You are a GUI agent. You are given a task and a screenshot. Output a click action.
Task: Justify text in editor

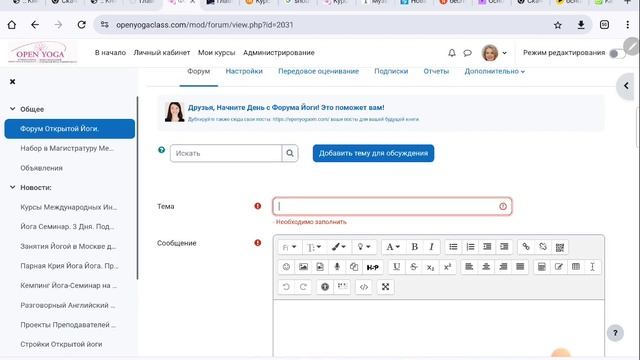tap(520, 267)
